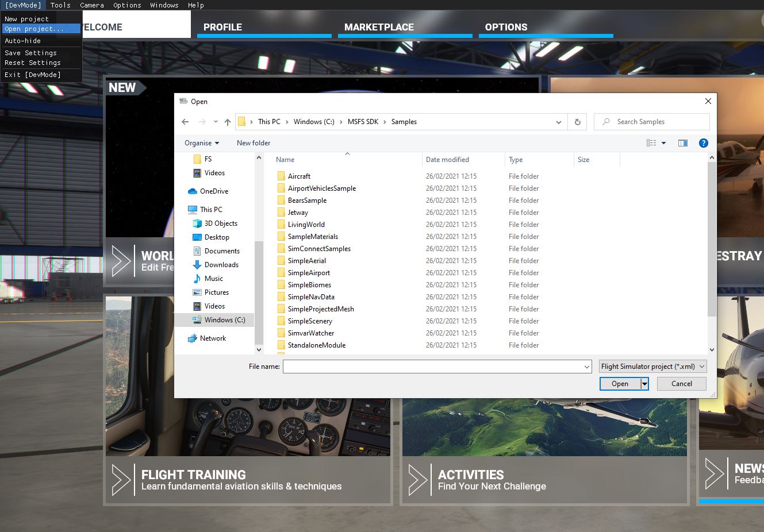The height and width of the screenshot is (532, 764).
Task: Click the file list vertical scrollbar
Action: tap(712, 241)
